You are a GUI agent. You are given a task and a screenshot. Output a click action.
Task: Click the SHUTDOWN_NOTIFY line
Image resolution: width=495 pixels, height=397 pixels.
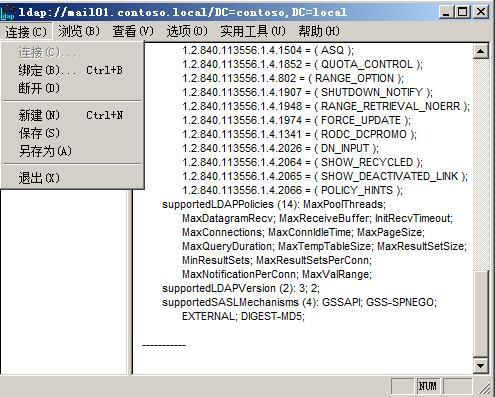coord(307,92)
